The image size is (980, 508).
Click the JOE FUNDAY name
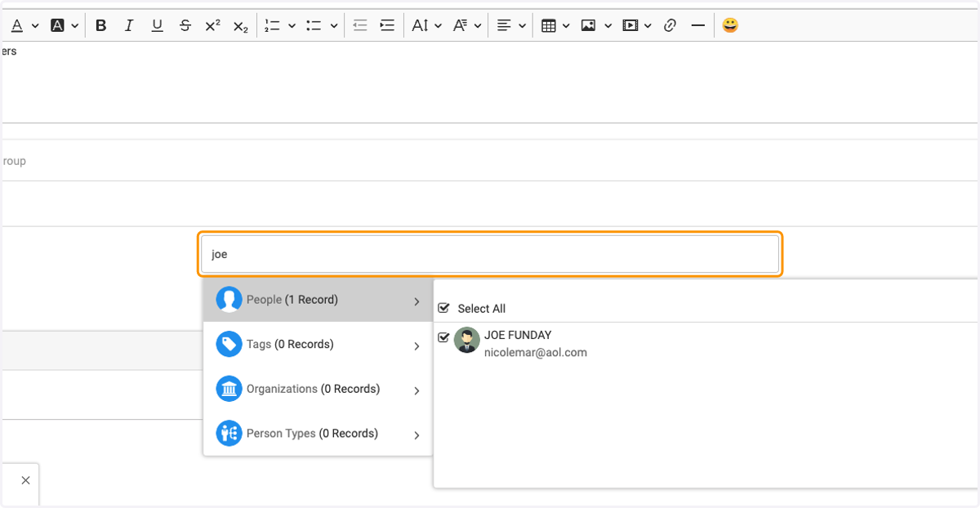click(x=518, y=335)
